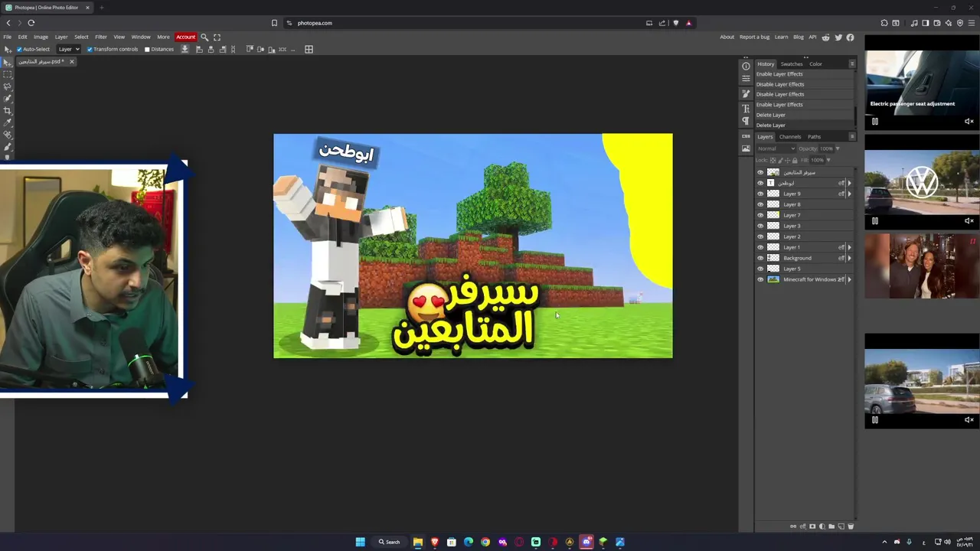This screenshot has height=551, width=980.
Task: Open the Fill dropdown arrow
Action: 828,160
